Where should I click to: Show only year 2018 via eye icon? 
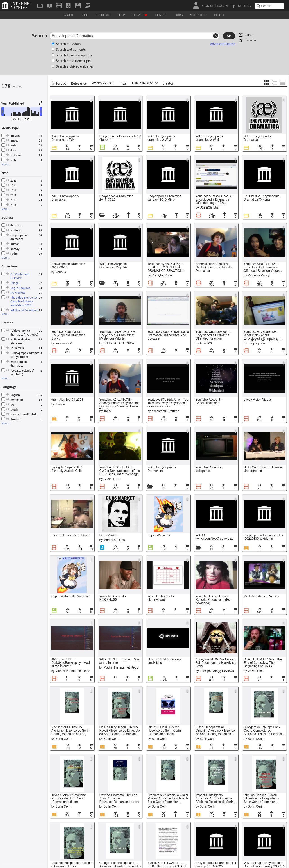7,195
